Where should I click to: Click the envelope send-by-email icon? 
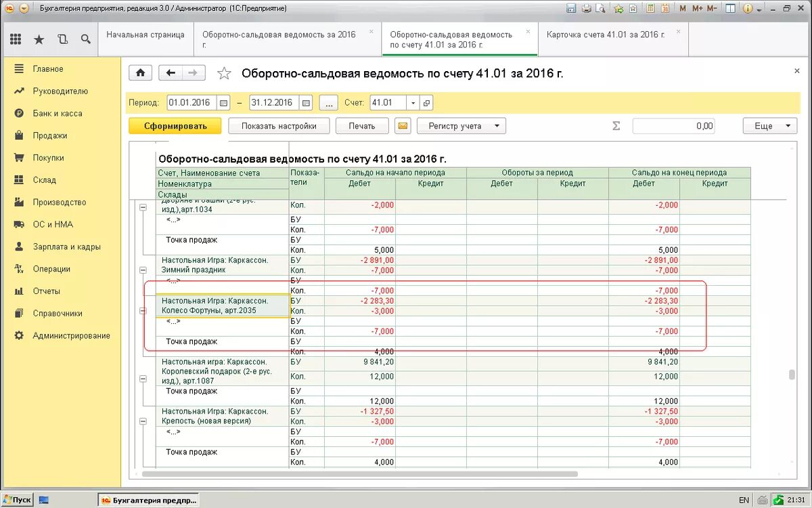pos(403,126)
